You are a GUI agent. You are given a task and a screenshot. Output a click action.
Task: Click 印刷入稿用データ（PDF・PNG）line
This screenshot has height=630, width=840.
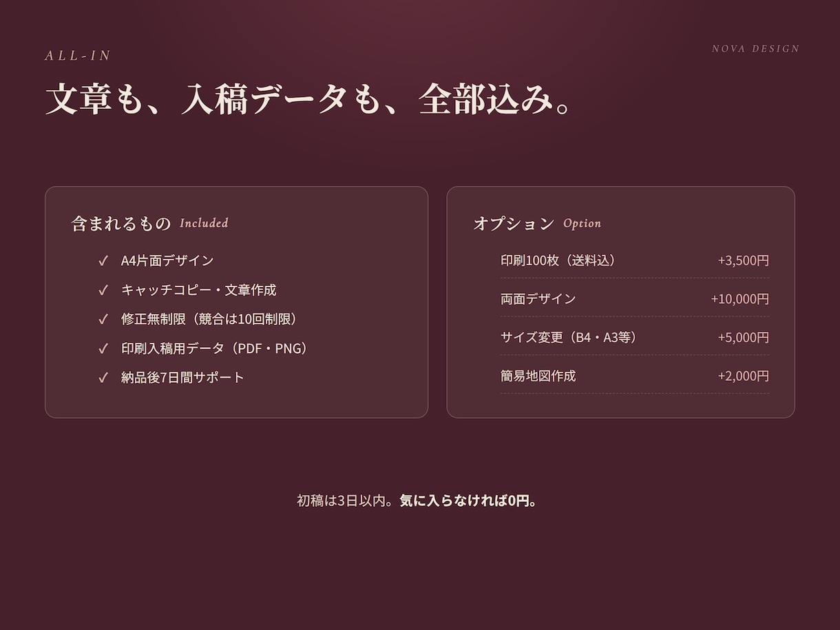pyautogui.click(x=216, y=348)
